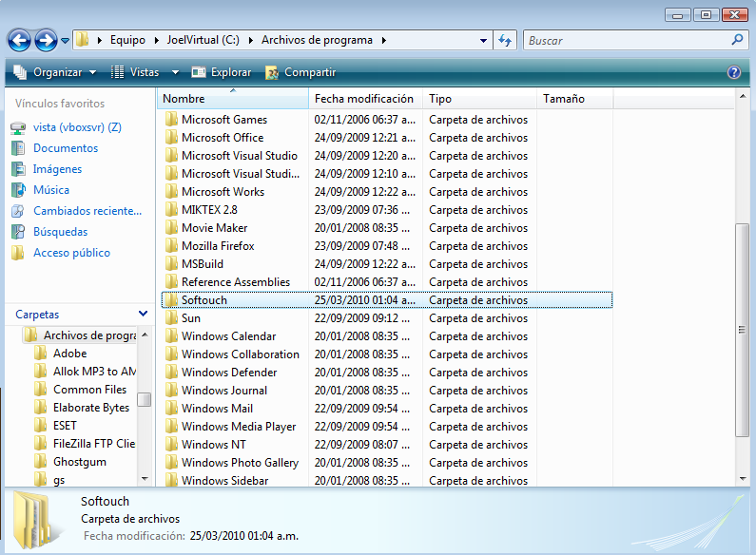
Task: Select the Windows Defender folder icon
Action: click(171, 372)
